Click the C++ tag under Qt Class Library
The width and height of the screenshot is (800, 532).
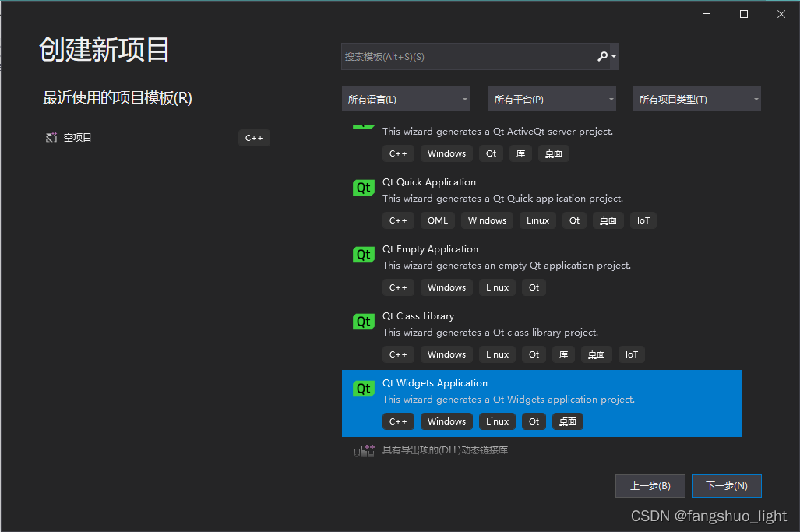(399, 354)
